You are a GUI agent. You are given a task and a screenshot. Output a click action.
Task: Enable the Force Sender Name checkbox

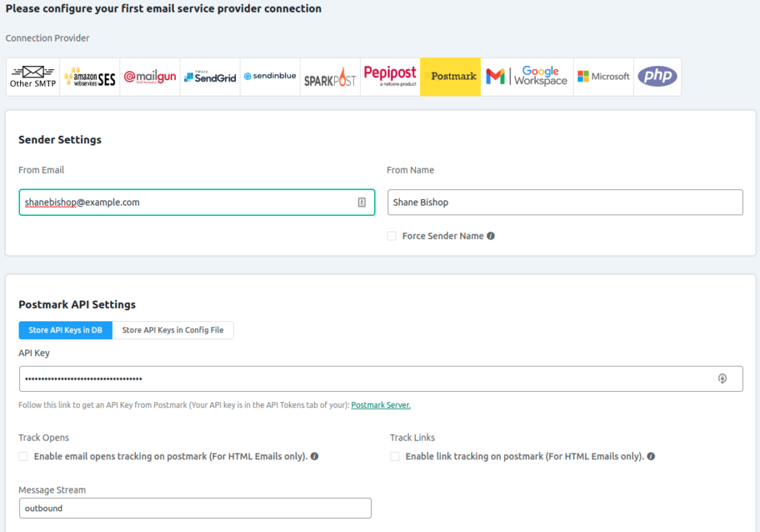click(392, 236)
